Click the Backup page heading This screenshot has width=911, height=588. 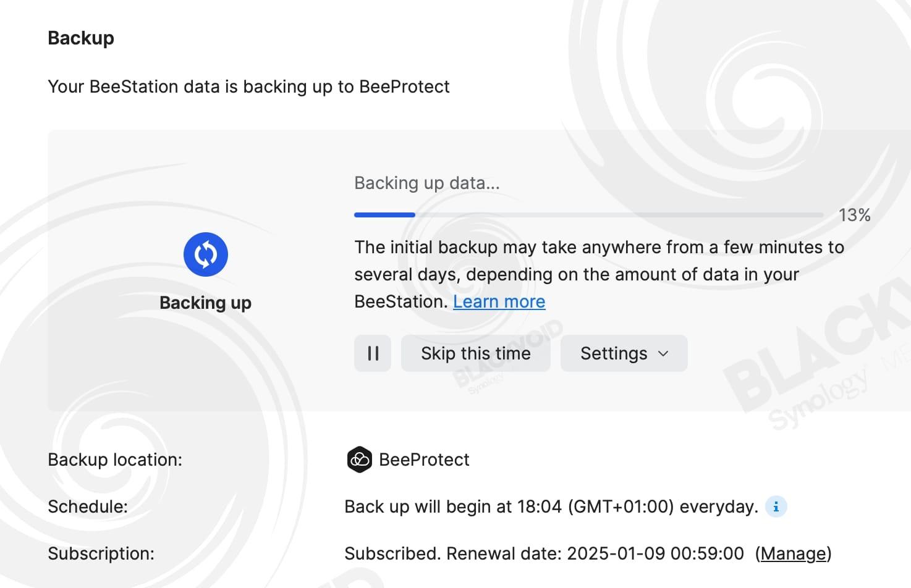81,38
